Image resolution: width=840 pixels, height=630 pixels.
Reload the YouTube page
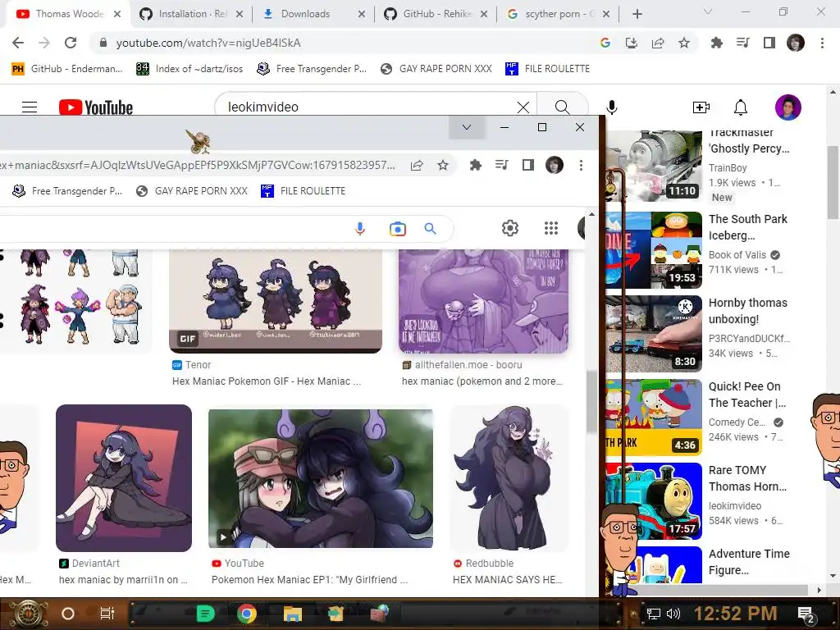pos(71,43)
